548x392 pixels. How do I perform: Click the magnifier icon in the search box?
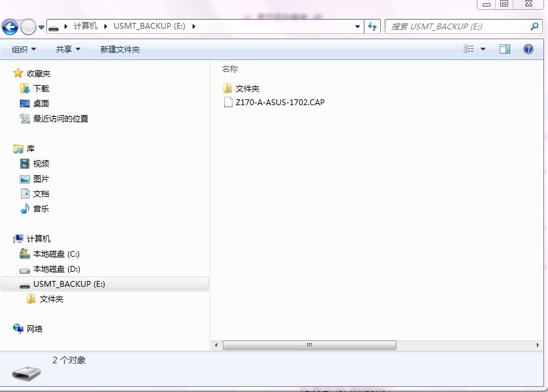(x=536, y=26)
